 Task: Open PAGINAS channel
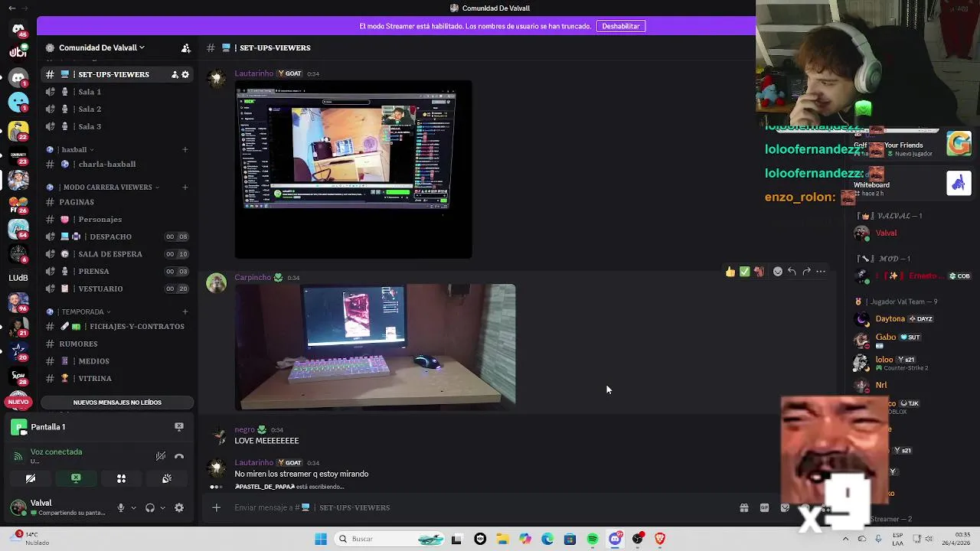[117, 202]
